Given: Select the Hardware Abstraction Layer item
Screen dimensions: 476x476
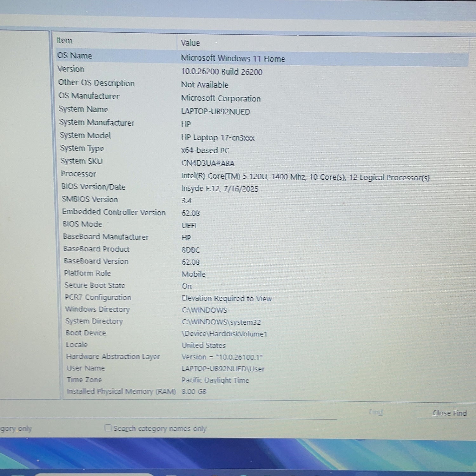Looking at the screenshot, I should pos(113,357).
